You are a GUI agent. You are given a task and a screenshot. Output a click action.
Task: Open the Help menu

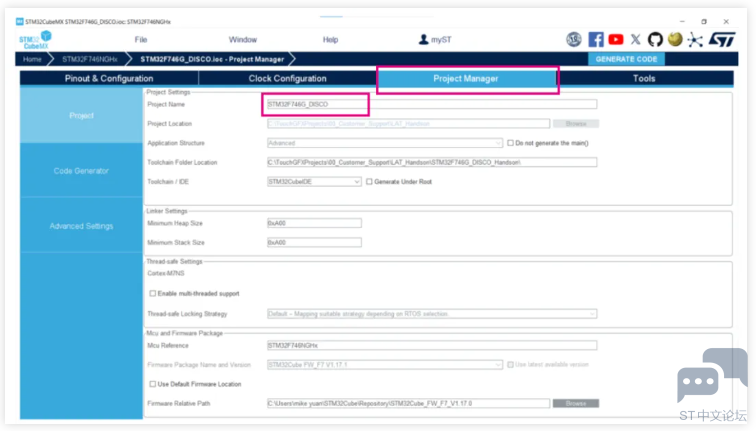(330, 40)
